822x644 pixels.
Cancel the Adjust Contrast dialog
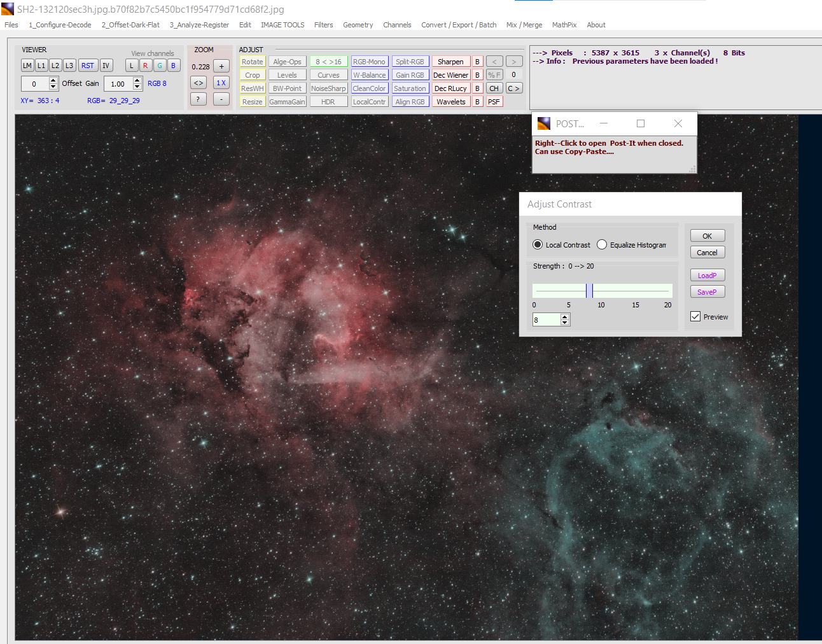tap(707, 253)
